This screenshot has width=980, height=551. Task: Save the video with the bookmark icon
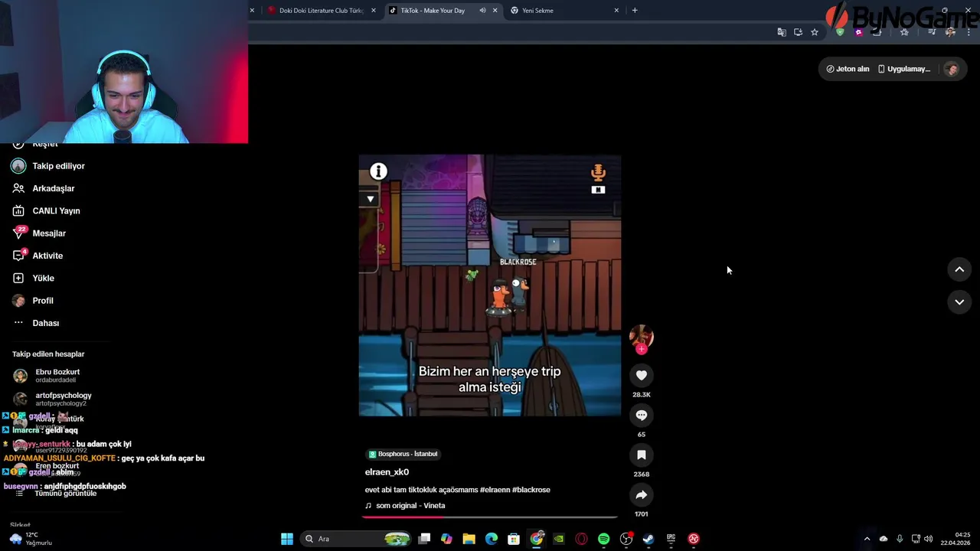coord(642,455)
